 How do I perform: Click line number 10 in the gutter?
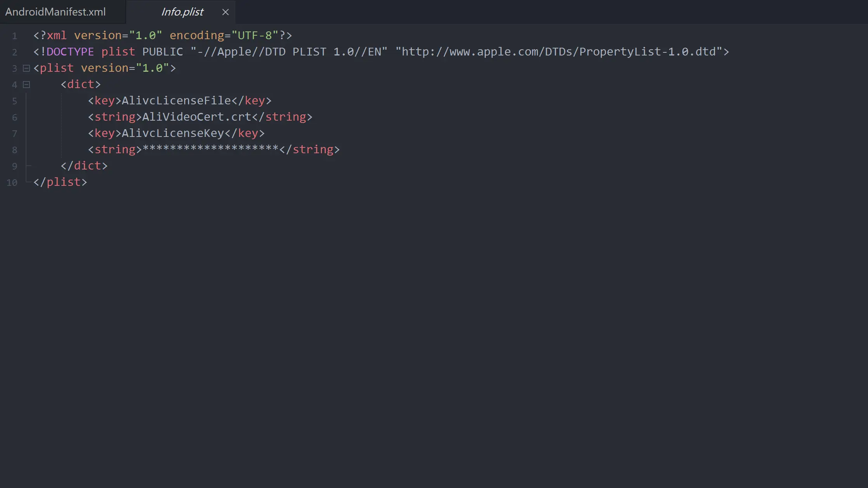12,182
